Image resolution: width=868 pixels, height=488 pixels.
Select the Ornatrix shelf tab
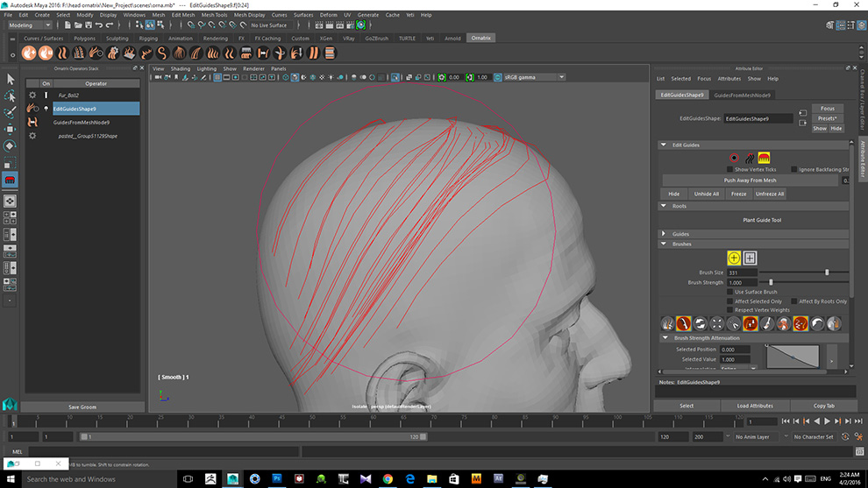(480, 39)
